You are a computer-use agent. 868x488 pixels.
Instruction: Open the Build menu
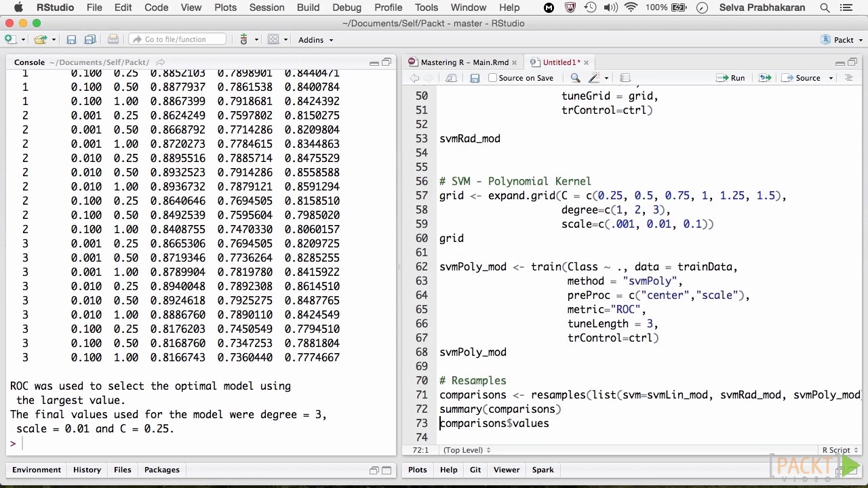(308, 7)
